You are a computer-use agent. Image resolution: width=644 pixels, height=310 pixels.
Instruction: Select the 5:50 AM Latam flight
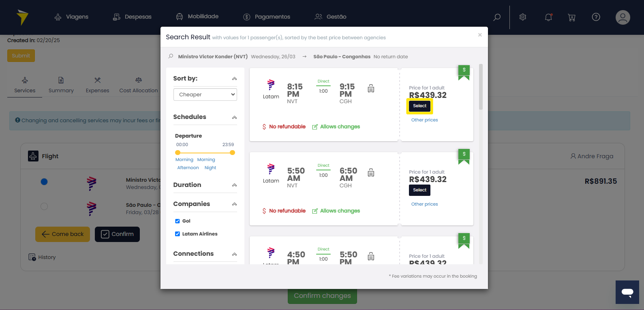(419, 190)
